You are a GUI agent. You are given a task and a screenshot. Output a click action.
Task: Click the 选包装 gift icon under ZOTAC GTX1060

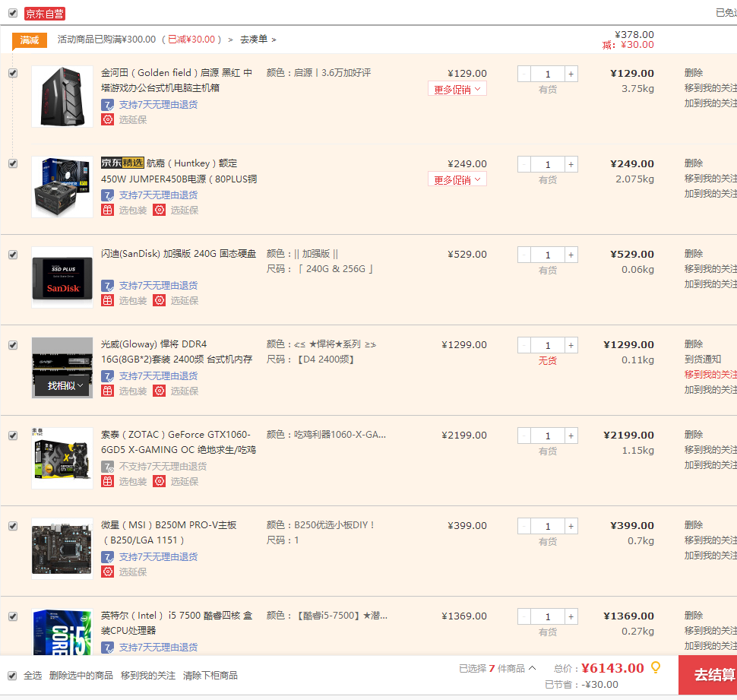click(108, 481)
